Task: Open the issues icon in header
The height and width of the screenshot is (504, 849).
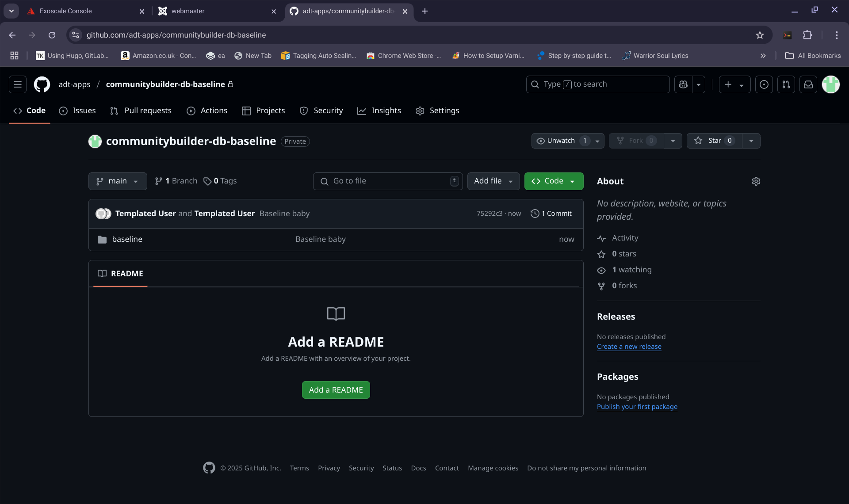Action: [x=764, y=84]
